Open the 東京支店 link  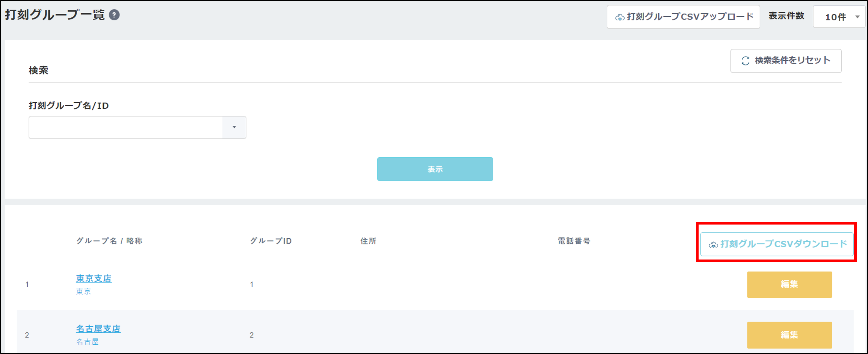tap(94, 278)
